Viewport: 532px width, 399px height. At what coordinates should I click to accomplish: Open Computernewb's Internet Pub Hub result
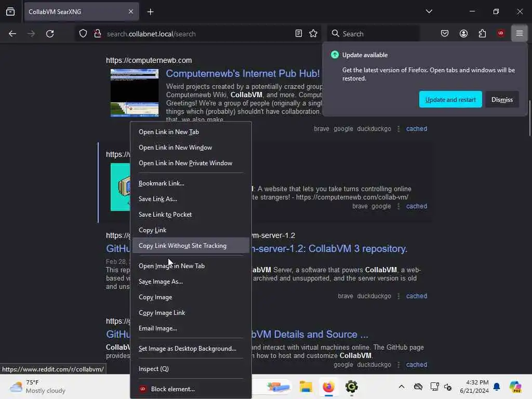[x=243, y=74]
